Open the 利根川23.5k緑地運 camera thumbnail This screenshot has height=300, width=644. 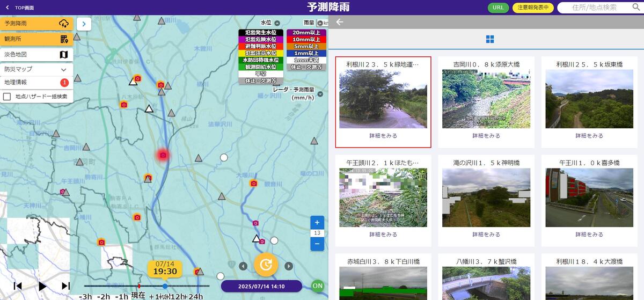[x=383, y=99]
